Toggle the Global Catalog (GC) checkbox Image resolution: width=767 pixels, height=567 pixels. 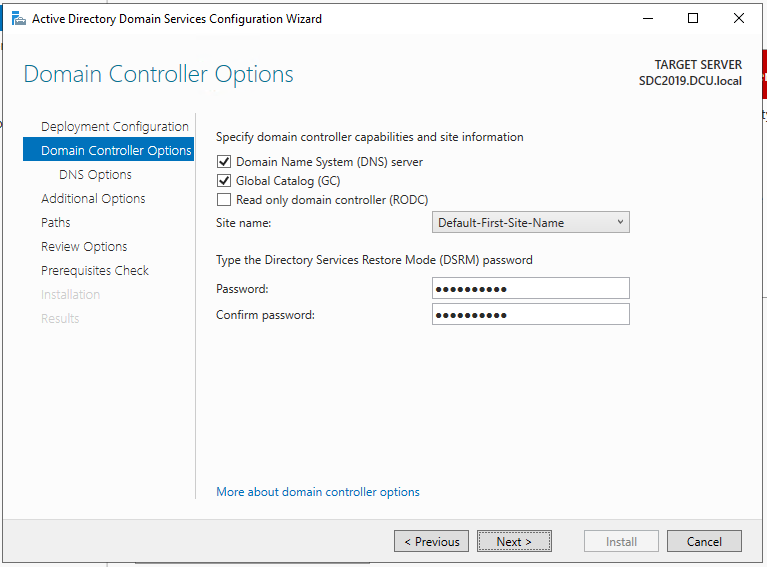point(224,181)
